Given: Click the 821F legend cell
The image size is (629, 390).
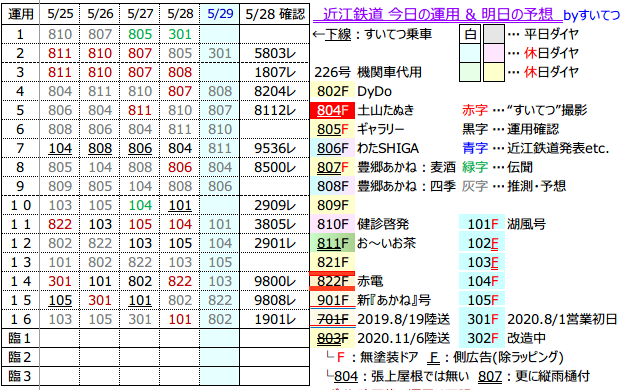Looking at the screenshot, I should (333, 262).
